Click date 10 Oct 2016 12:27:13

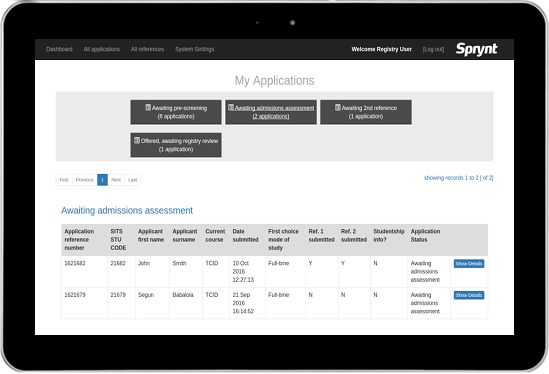click(243, 271)
